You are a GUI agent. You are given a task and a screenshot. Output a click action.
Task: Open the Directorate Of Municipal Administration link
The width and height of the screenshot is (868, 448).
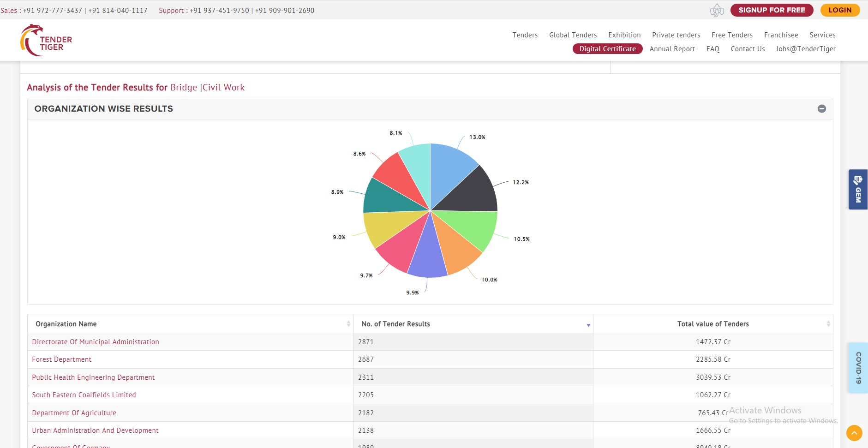point(95,341)
